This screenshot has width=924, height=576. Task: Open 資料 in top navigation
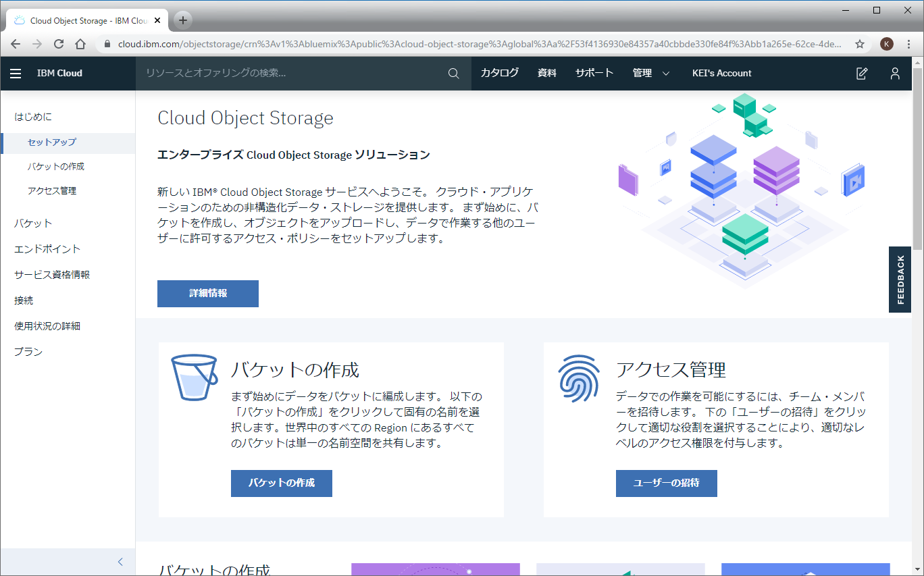547,74
